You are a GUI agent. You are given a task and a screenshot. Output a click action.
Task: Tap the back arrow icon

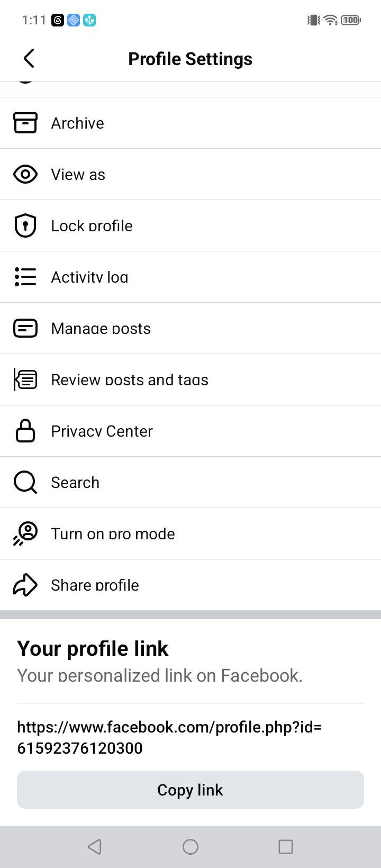(29, 58)
